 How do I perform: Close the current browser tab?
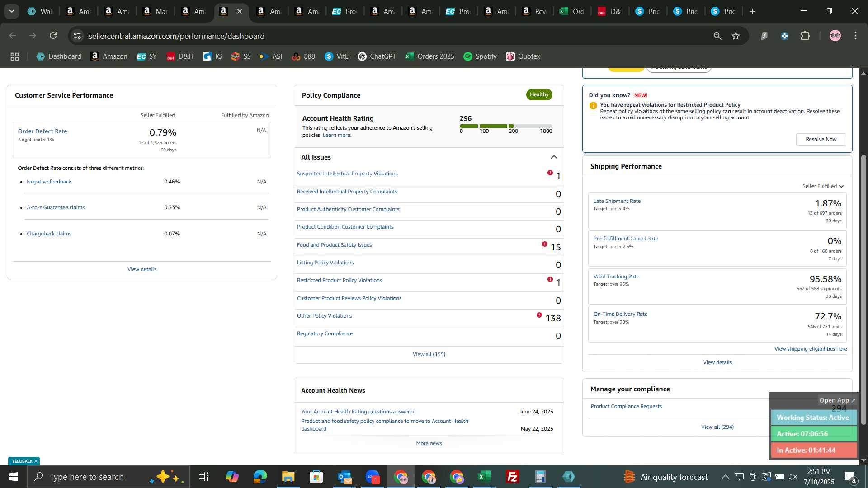pos(240,11)
